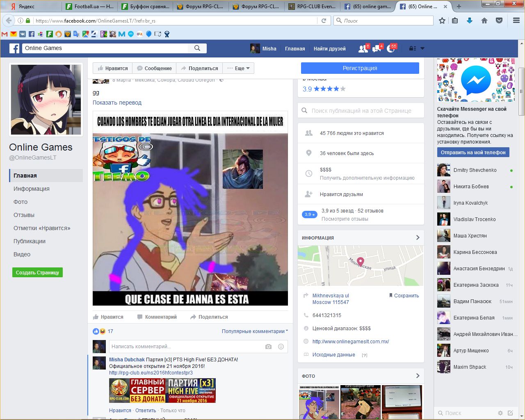
Task: Click the Написать комментарий input field
Action: [199, 347]
